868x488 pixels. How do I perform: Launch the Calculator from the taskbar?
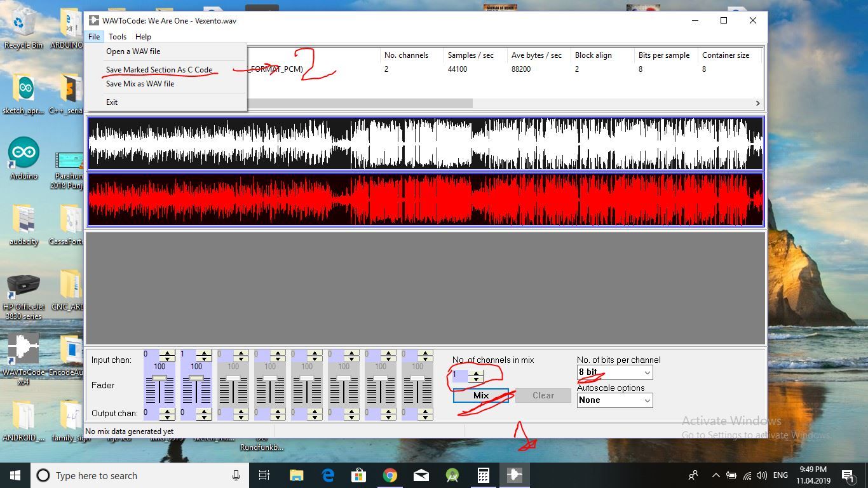483,475
